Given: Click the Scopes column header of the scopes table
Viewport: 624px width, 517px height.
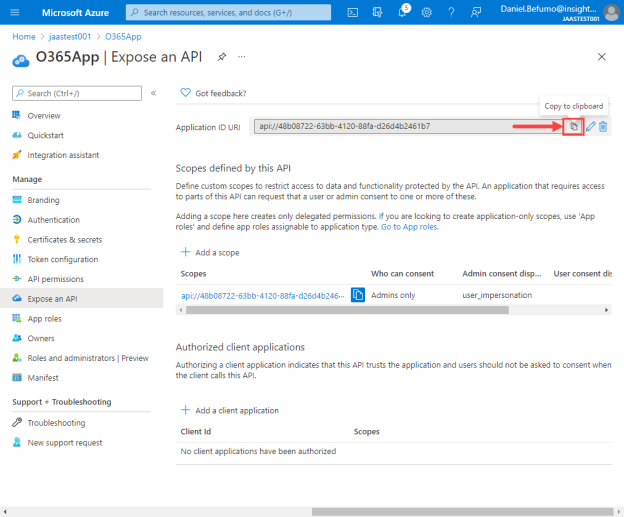Looking at the screenshot, I should tap(193, 274).
